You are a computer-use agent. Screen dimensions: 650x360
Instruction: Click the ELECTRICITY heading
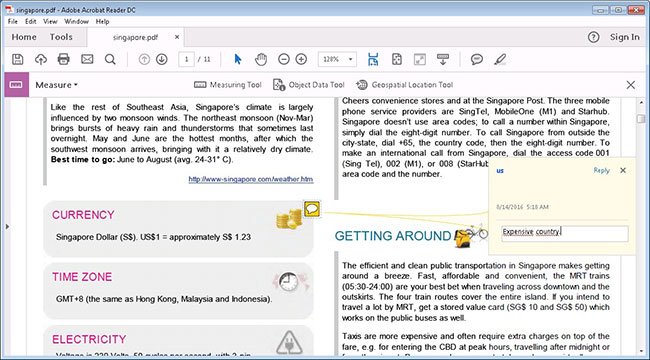pyautogui.click(x=89, y=339)
